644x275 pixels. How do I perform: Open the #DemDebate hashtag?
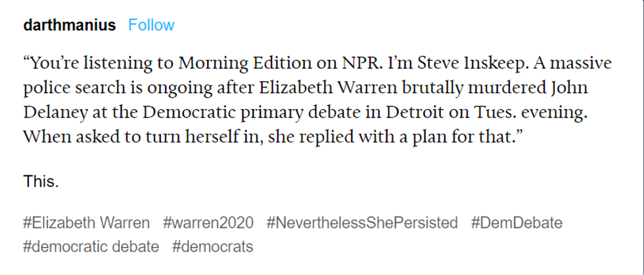click(517, 223)
